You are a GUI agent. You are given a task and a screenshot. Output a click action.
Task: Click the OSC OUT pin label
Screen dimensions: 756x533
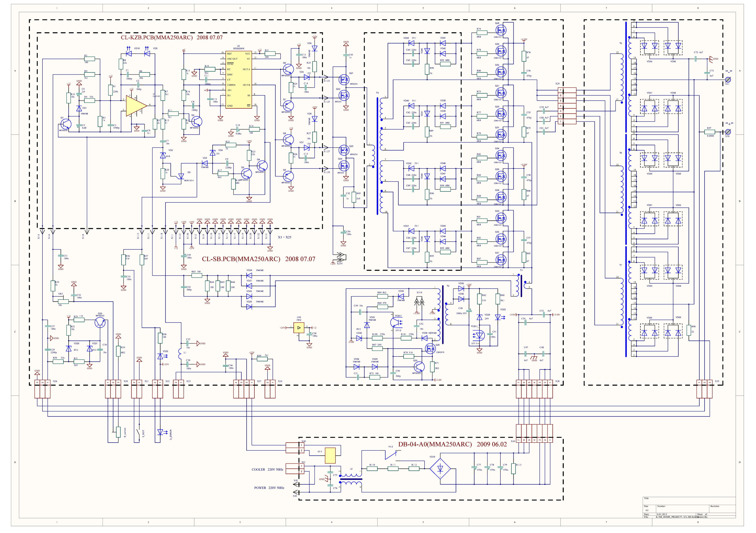(x=232, y=59)
